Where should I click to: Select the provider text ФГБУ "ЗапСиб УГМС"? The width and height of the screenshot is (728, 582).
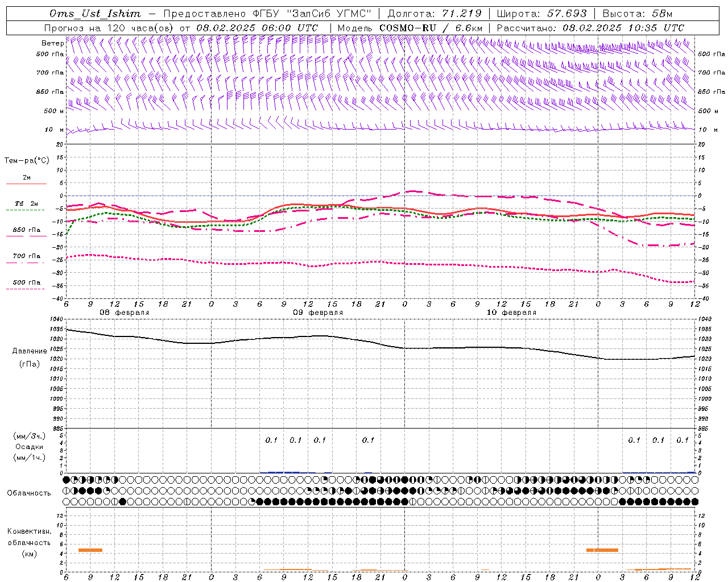click(312, 14)
